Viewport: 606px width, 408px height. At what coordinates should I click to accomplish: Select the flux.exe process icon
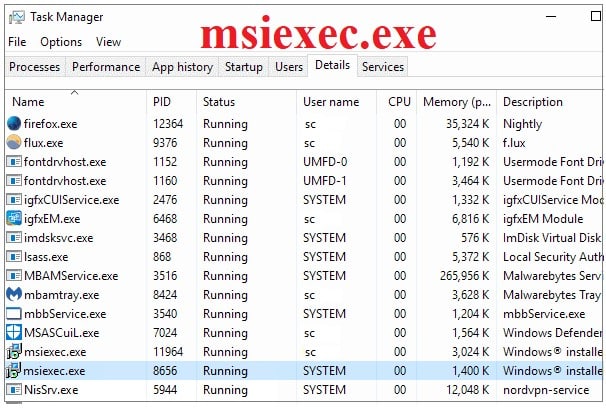14,143
